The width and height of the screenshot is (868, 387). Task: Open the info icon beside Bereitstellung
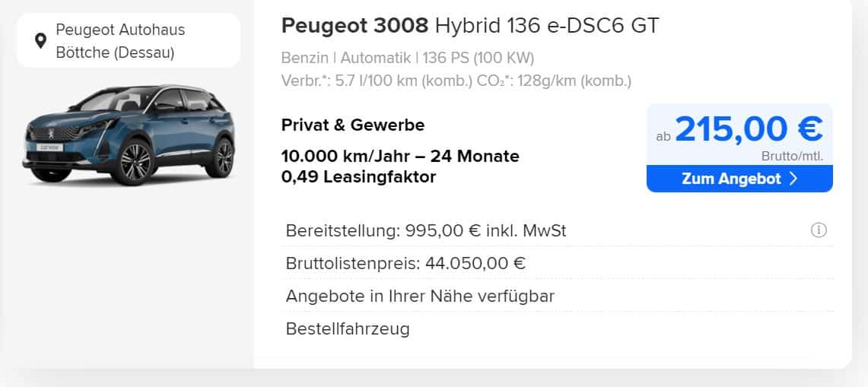point(819,230)
